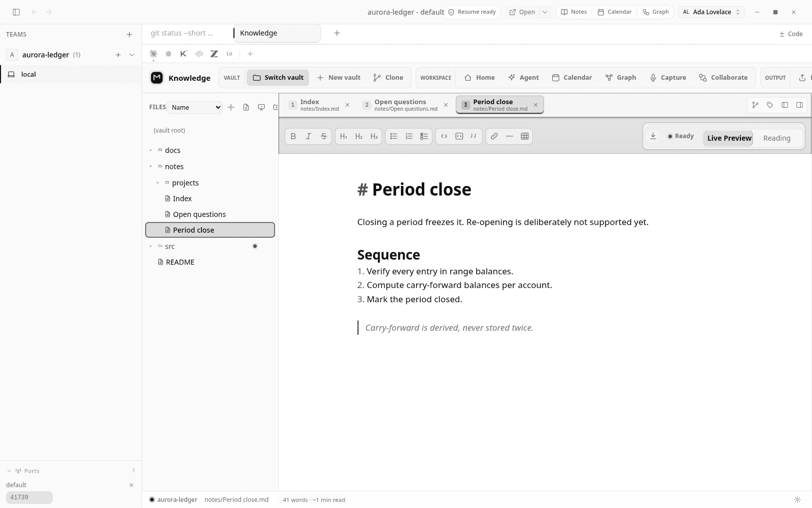Switch to Reading mode
The width and height of the screenshot is (812, 508).
(776, 138)
